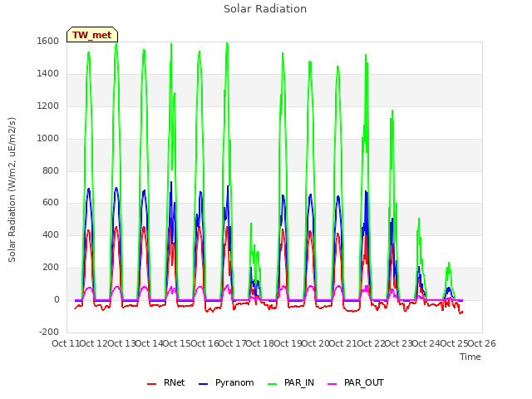Click the 1000 y-axis tick label

48,138
